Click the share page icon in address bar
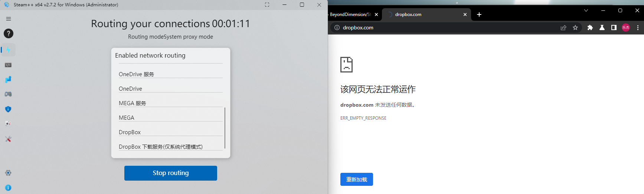This screenshot has height=194, width=644. coord(563,28)
